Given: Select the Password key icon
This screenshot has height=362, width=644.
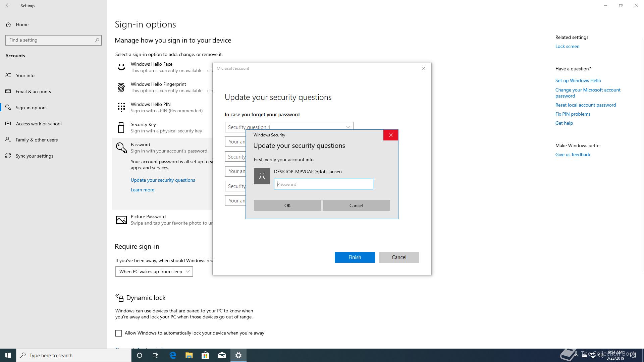Looking at the screenshot, I should (x=121, y=147).
